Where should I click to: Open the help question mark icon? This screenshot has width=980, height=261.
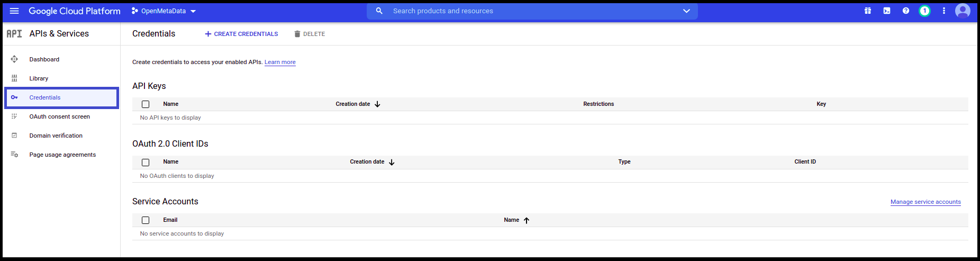(x=906, y=11)
